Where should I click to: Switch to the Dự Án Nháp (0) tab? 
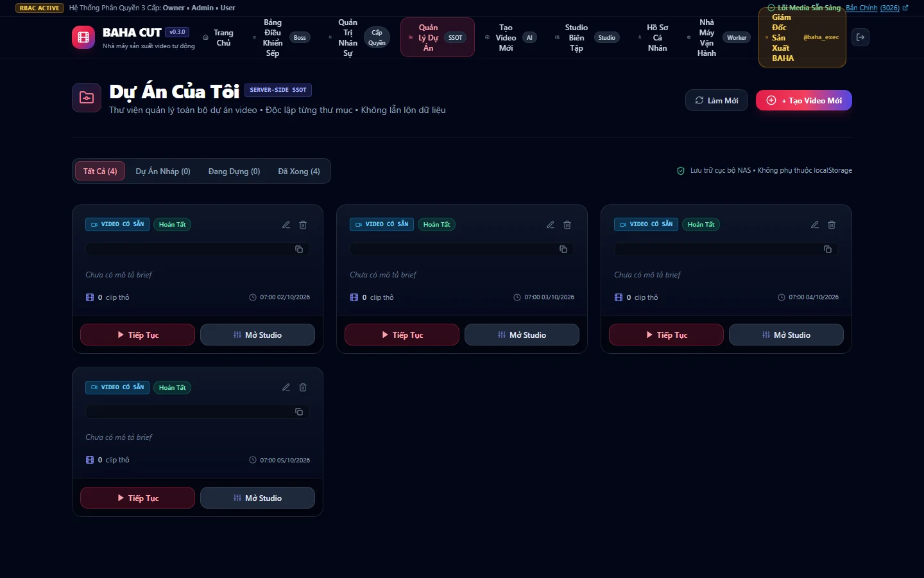point(163,171)
